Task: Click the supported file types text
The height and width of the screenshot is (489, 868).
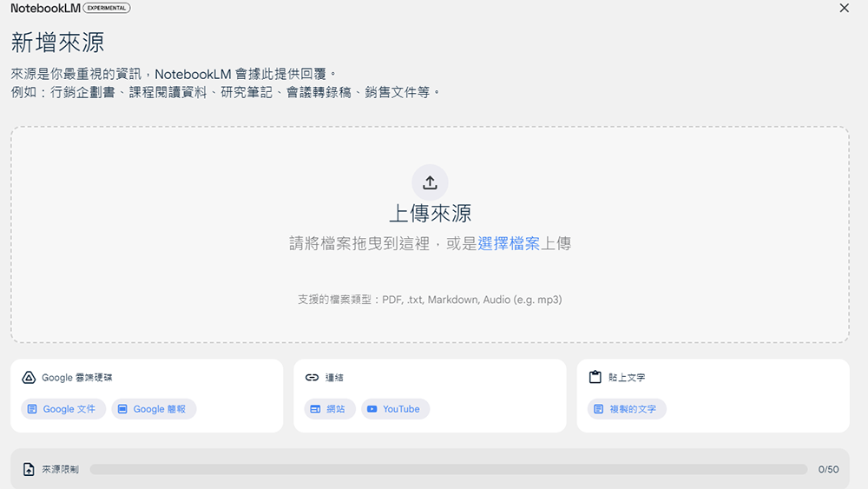Action: (x=431, y=300)
